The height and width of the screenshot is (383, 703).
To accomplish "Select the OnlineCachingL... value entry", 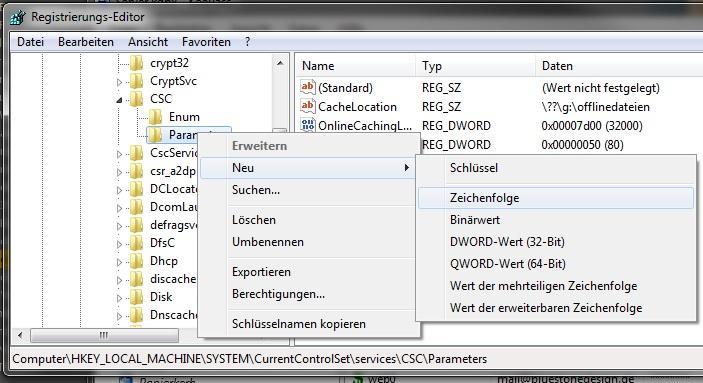I will pos(365,126).
